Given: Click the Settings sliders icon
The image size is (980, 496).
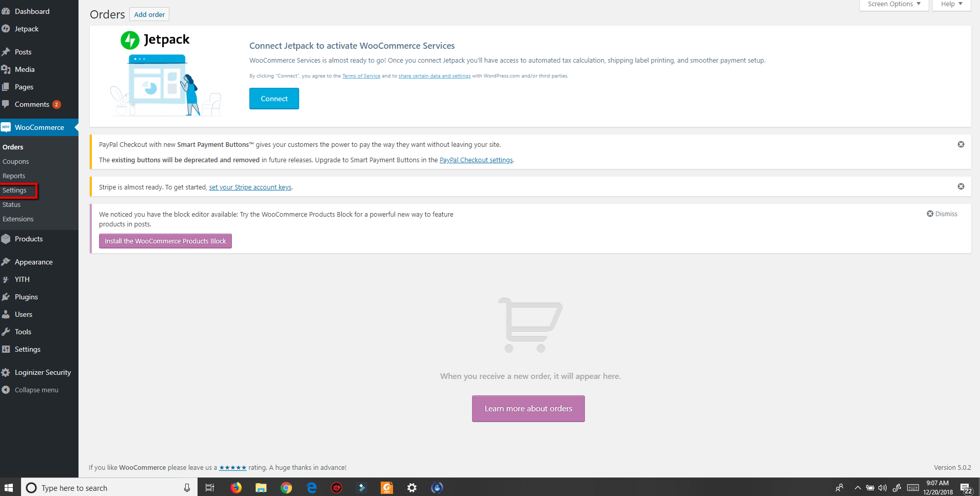Looking at the screenshot, I should [6, 349].
